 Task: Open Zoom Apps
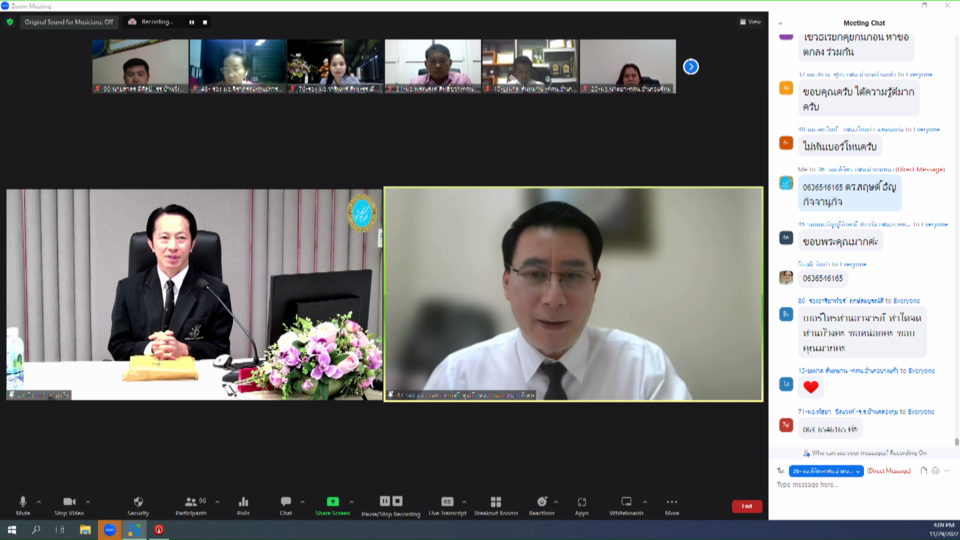coord(582,505)
